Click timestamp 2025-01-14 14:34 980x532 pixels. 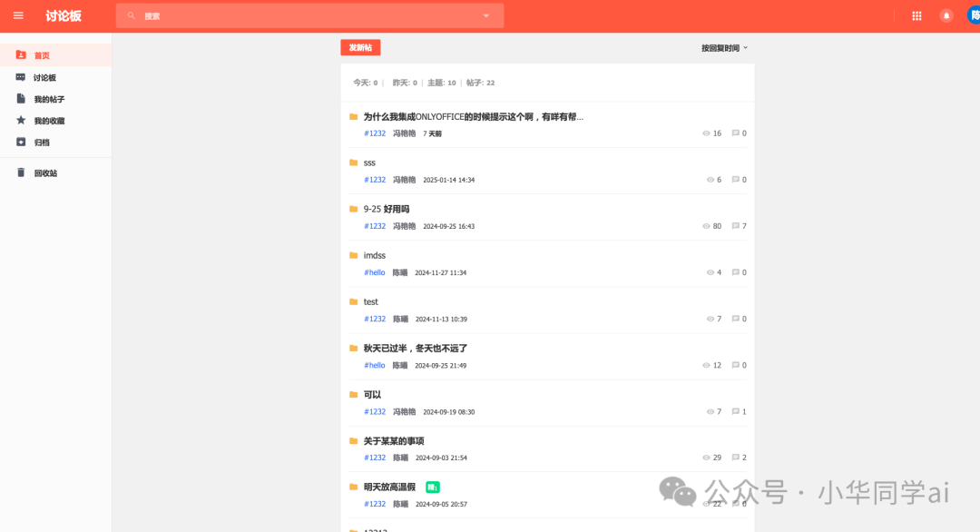[449, 180]
